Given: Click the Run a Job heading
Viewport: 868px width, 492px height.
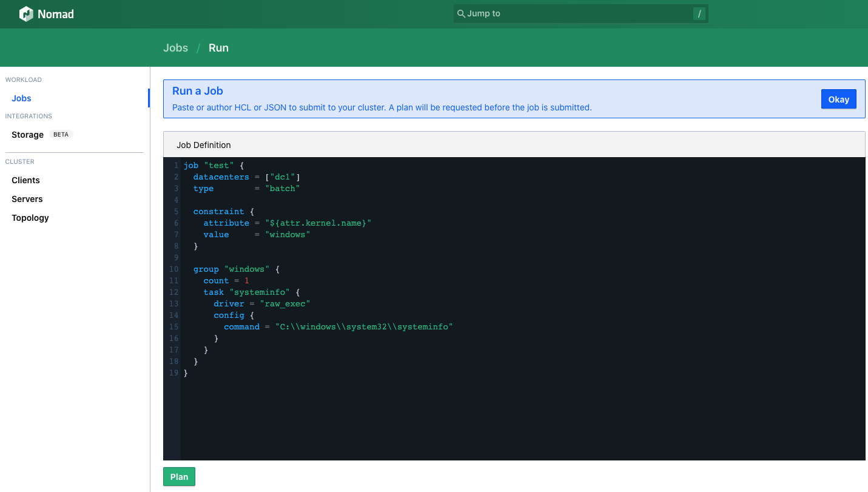Looking at the screenshot, I should click(198, 91).
